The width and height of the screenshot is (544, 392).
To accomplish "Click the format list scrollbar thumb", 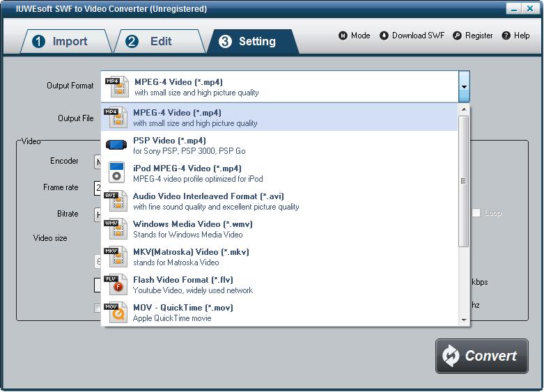I will (463, 181).
